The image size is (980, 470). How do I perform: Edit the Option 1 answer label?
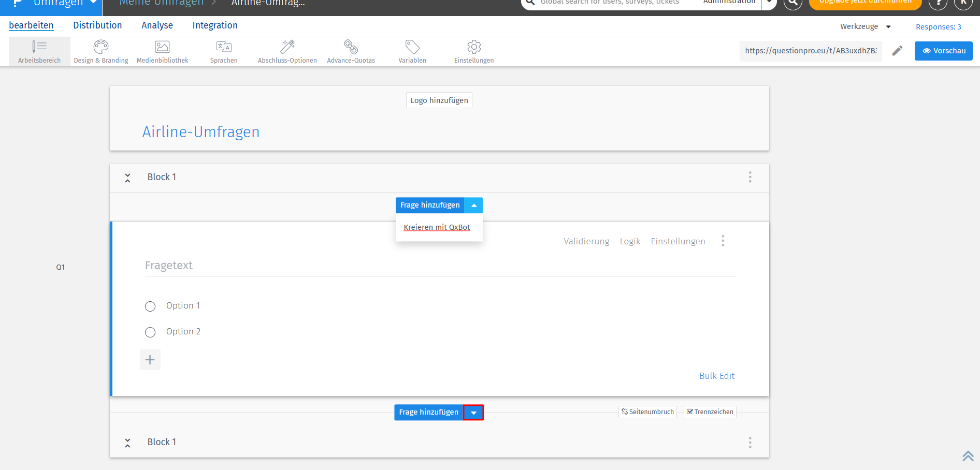click(183, 306)
